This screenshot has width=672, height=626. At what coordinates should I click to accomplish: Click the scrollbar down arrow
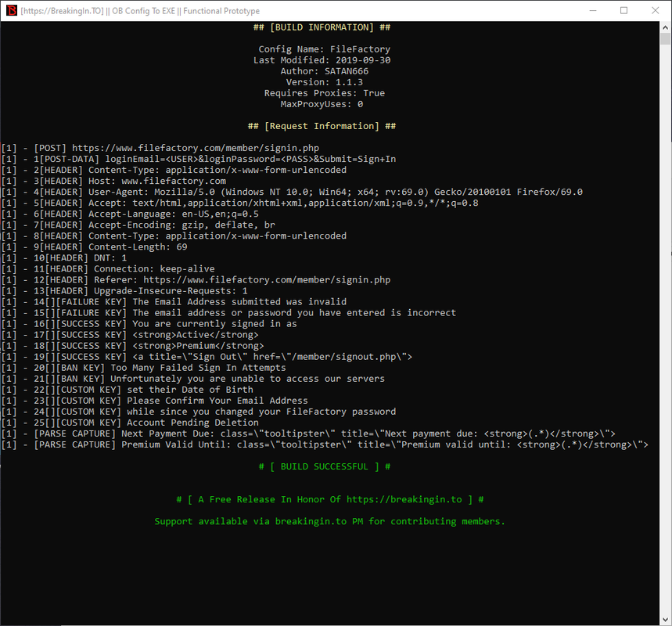click(x=665, y=620)
